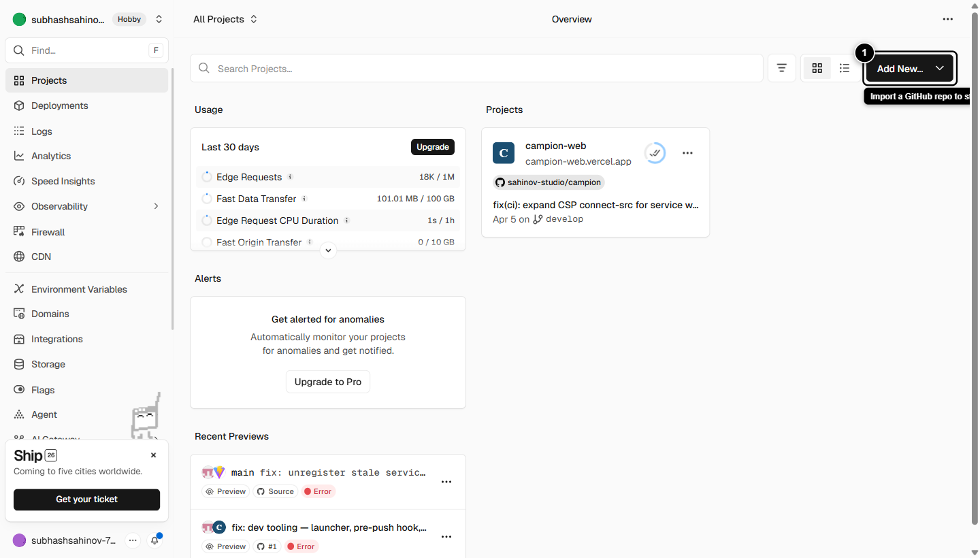
Task: Click the Environment Variables icon
Action: pos(19,289)
